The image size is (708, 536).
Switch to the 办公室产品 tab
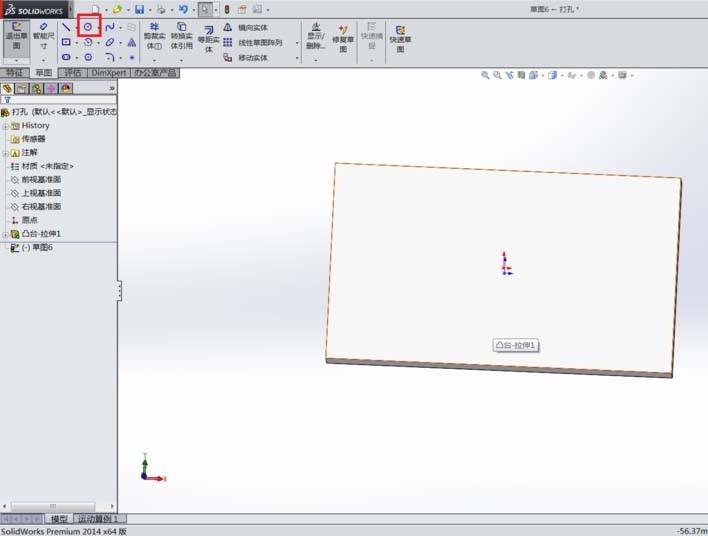(155, 73)
